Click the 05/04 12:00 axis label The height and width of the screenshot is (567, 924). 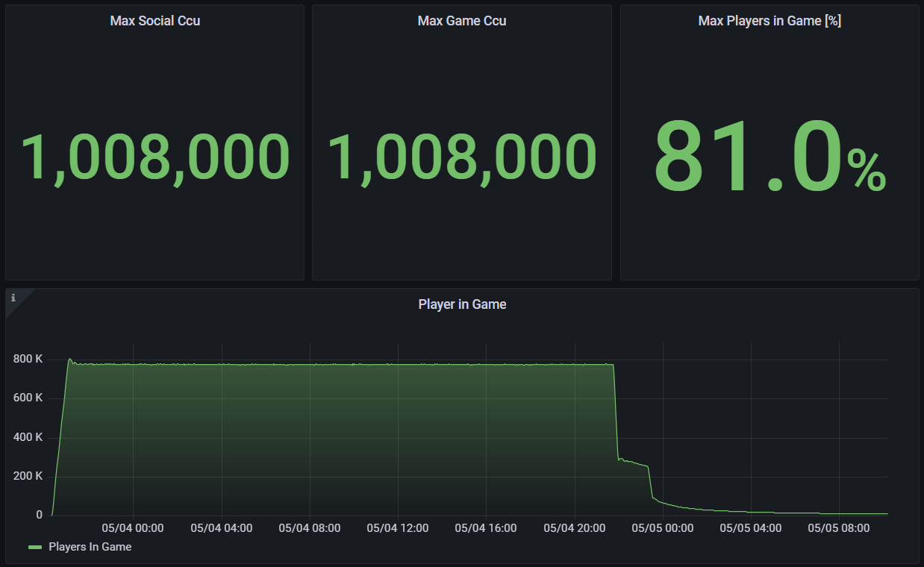(398, 527)
